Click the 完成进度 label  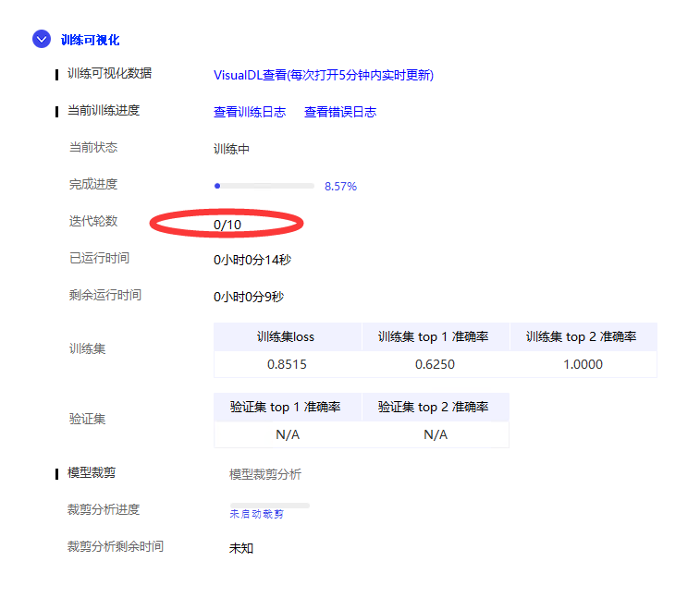(x=93, y=184)
